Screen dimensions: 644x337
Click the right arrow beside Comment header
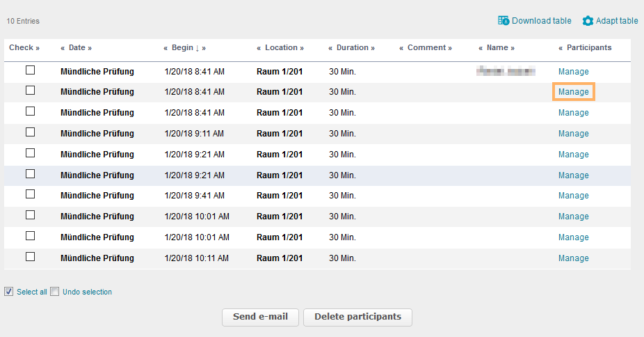(x=450, y=48)
